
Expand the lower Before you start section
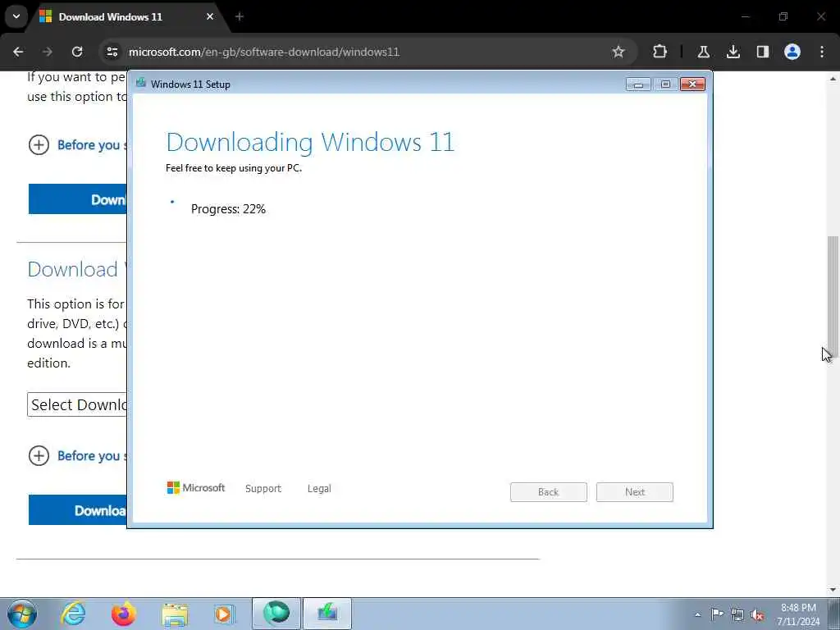(x=76, y=456)
